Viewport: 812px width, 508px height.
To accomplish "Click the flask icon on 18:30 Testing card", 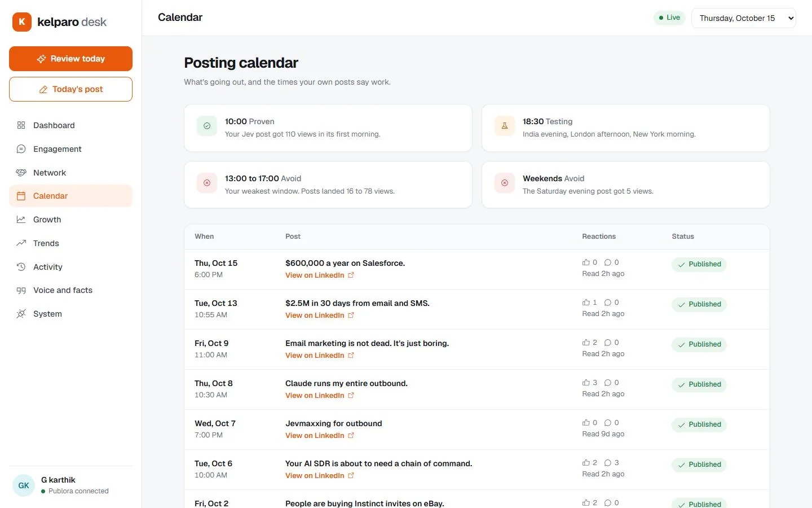I will point(505,126).
